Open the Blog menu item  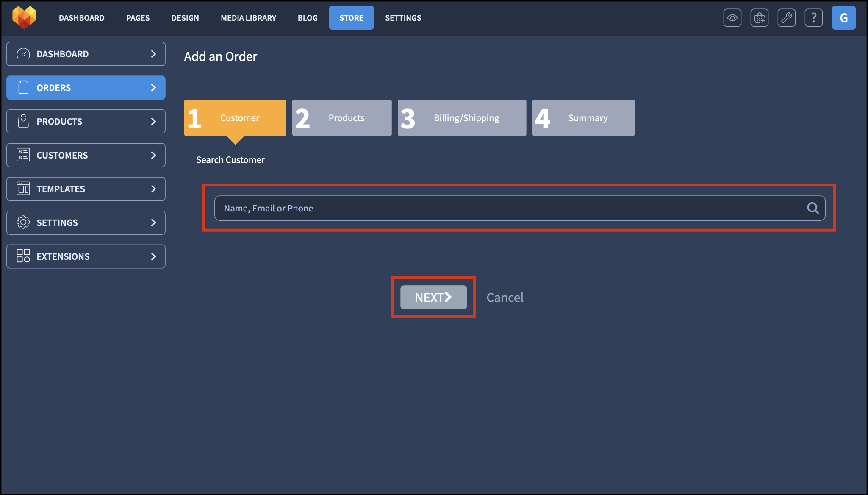coord(308,18)
